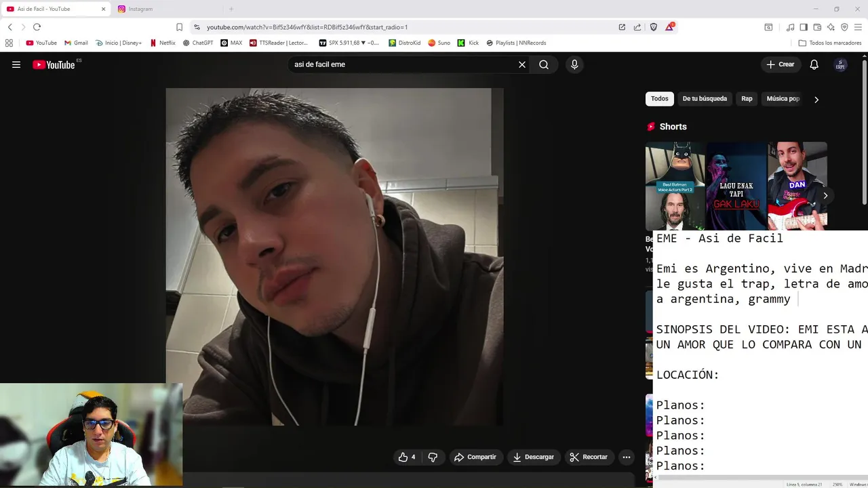
Task: Like the video with thumbs up
Action: [x=407, y=457]
